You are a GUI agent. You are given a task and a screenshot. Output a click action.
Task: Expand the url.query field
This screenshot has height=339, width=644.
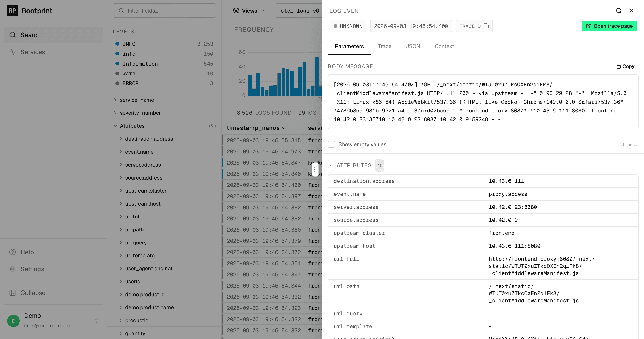tap(164, 242)
